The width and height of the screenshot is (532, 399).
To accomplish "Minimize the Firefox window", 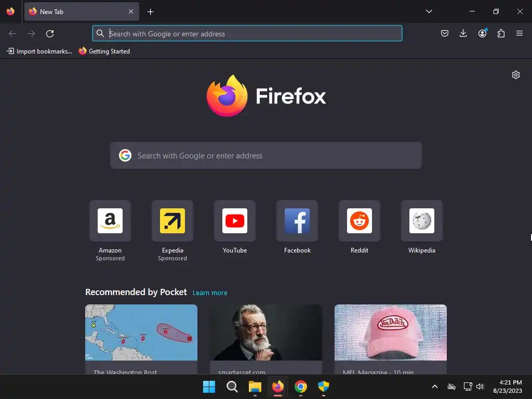I will point(472,11).
